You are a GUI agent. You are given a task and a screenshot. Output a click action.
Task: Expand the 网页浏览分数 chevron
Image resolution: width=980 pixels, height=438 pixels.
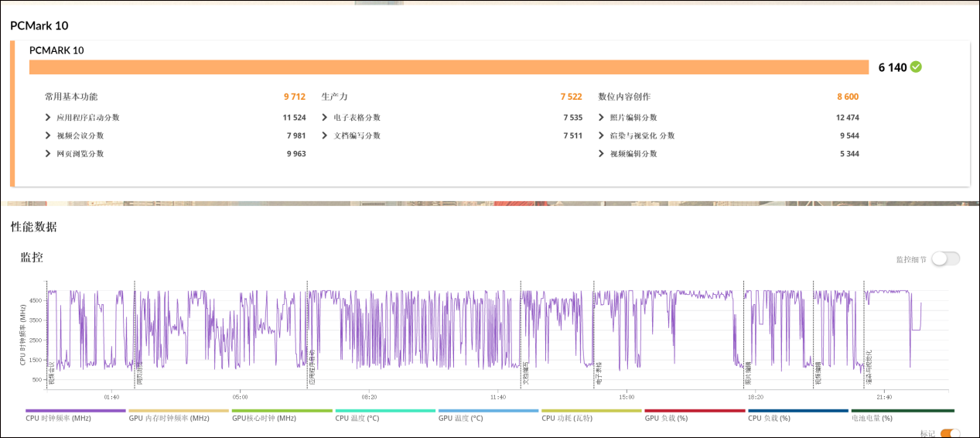point(50,154)
